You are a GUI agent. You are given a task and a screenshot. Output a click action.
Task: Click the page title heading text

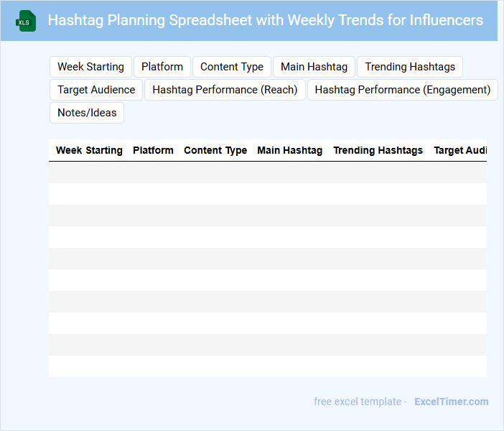265,20
